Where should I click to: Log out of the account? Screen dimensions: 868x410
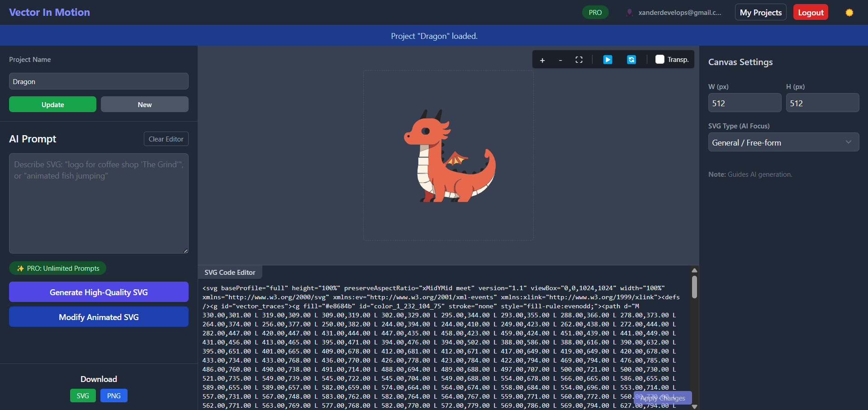pyautogui.click(x=811, y=12)
